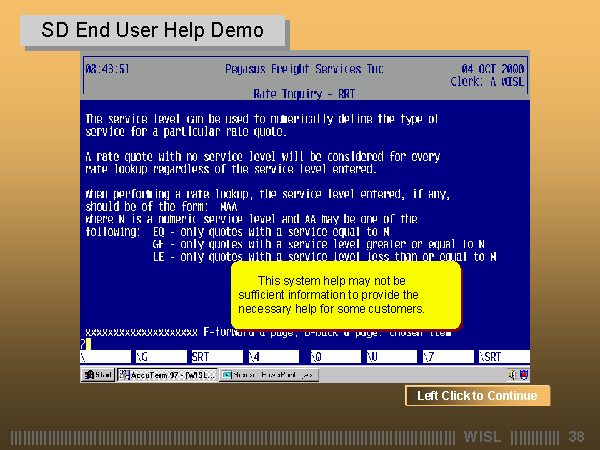
Task: Open the Windows Start button
Action: coord(98,375)
